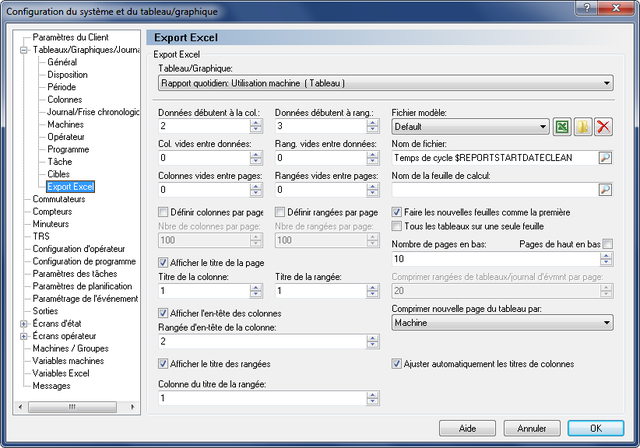Open the Fichier modèle Default dropdown

click(x=470, y=126)
